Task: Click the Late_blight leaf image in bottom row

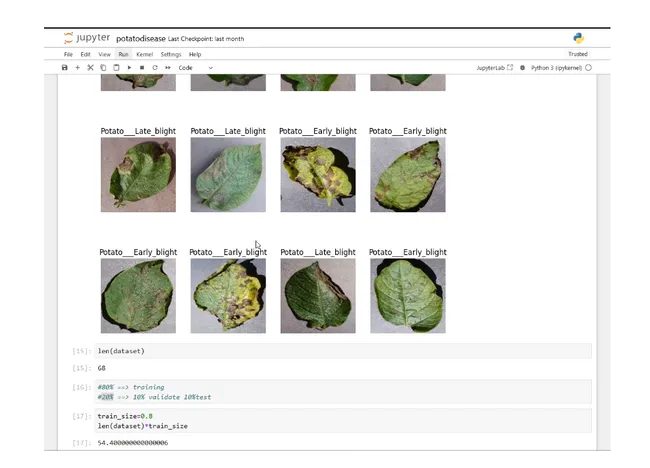Action: click(x=318, y=296)
